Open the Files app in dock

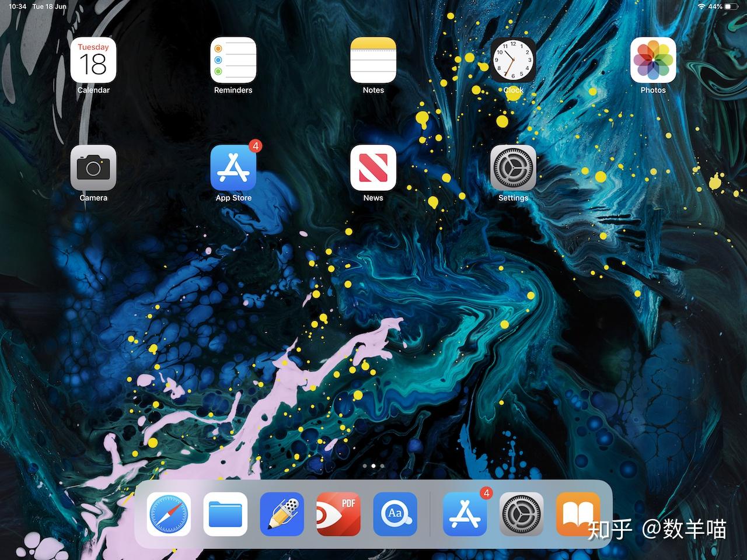225,514
